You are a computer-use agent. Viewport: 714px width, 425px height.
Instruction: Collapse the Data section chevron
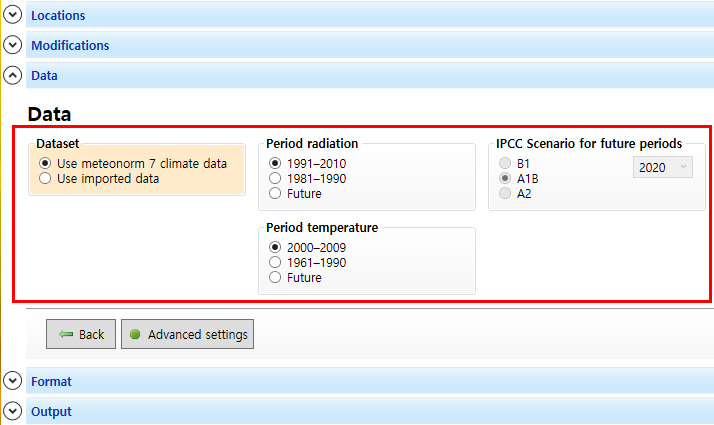pyautogui.click(x=12, y=75)
